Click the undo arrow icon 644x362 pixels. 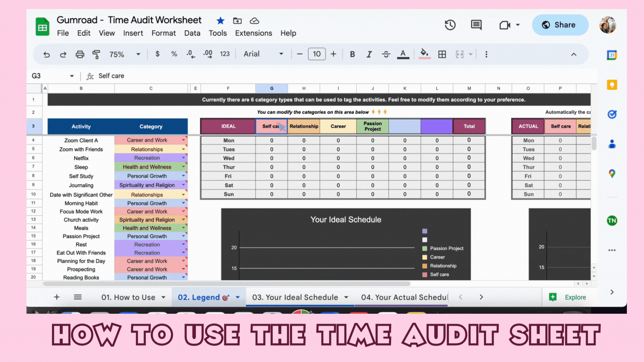(47, 54)
